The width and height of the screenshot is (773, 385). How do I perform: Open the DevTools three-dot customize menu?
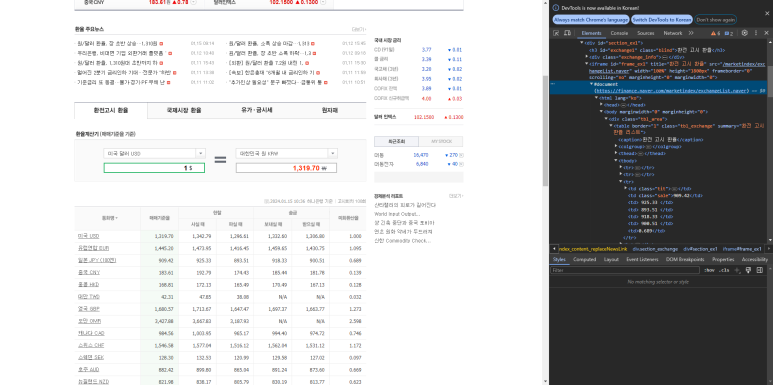point(755,33)
